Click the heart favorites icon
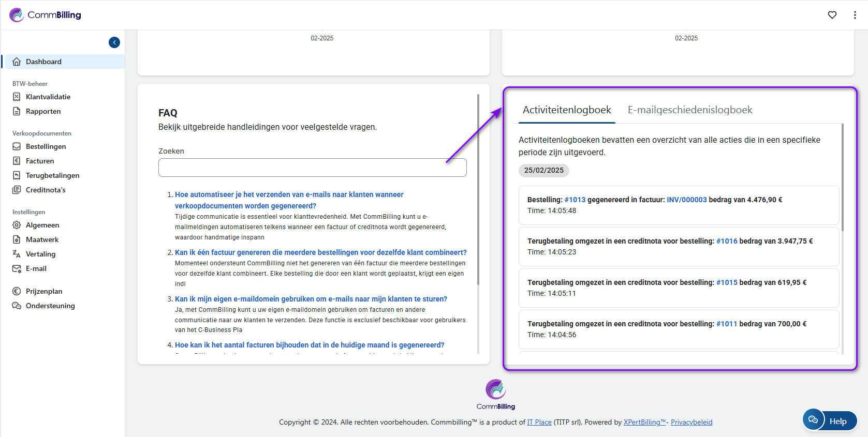This screenshot has width=868, height=437. tap(832, 15)
